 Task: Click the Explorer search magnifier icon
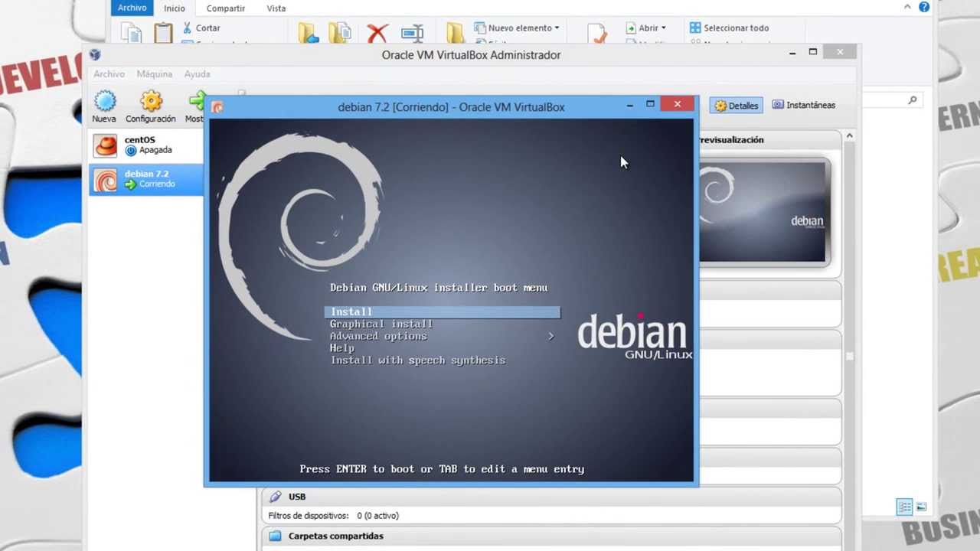[912, 100]
